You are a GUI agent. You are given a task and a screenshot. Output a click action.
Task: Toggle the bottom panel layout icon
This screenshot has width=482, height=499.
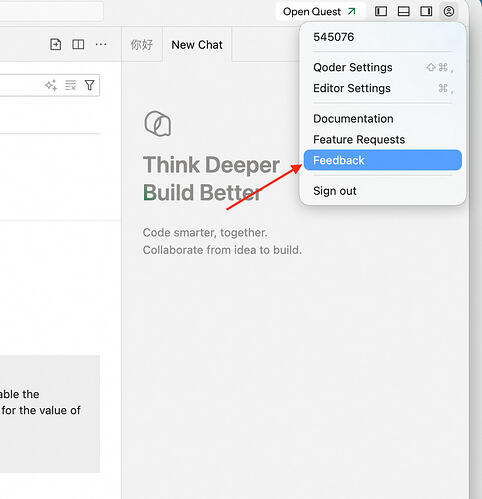tap(403, 11)
